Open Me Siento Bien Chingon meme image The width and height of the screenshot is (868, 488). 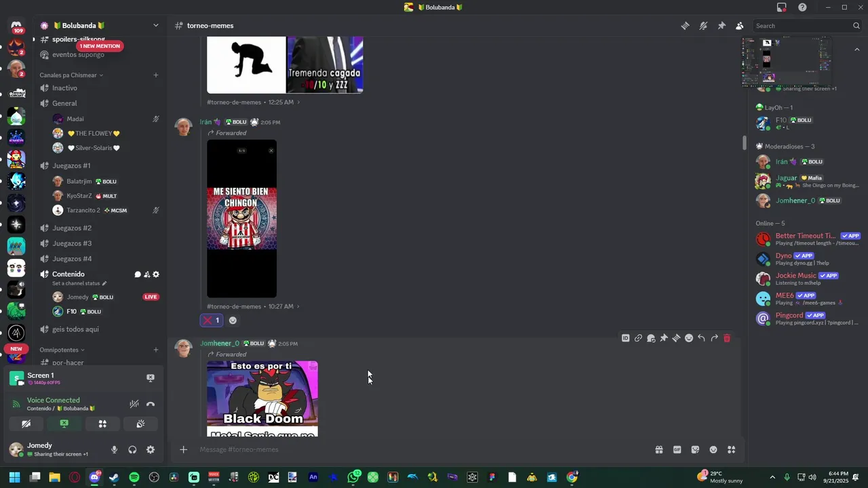[x=241, y=218]
